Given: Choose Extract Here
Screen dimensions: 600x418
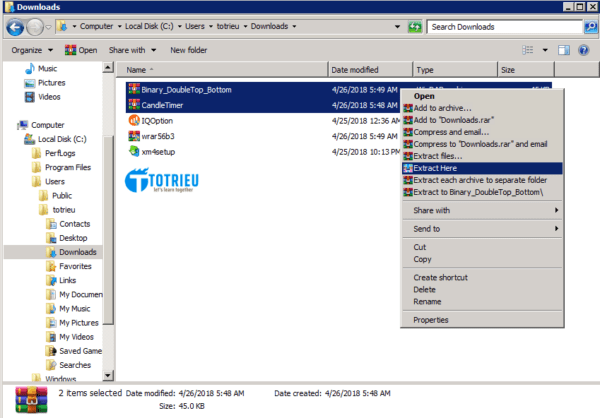Looking at the screenshot, I should 482,168.
